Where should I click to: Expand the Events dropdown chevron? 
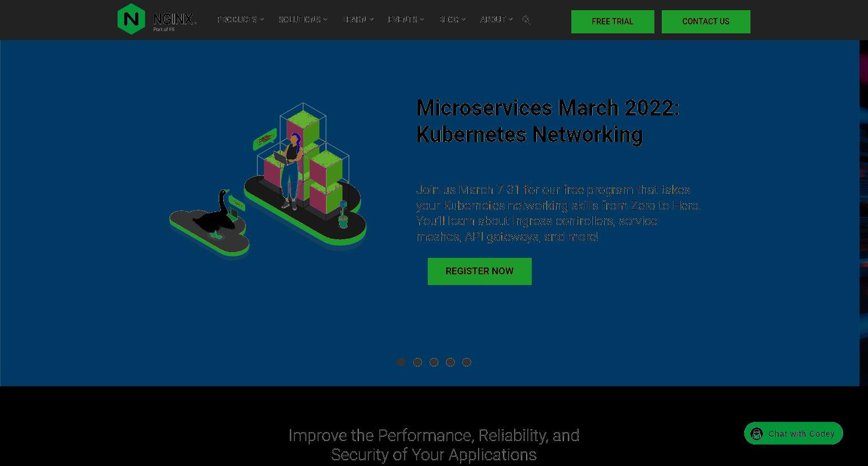422,20
